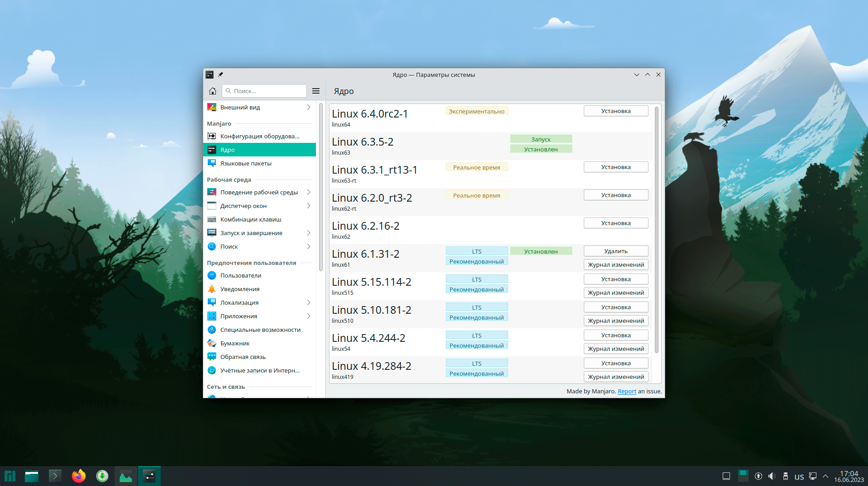
Task: Show hidden system tray icons
Action: pyautogui.click(x=825, y=476)
